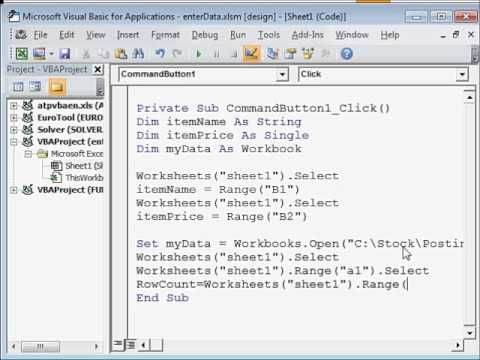480x360 pixels.
Task: Open the Window menu
Action: 352,35
